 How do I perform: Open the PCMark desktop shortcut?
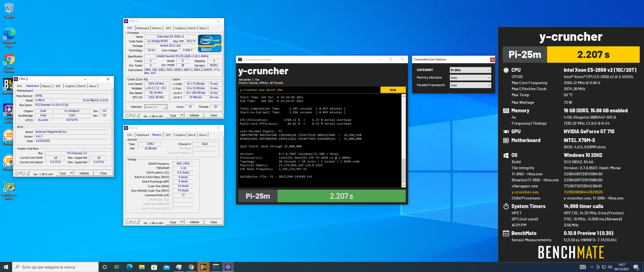8,162
